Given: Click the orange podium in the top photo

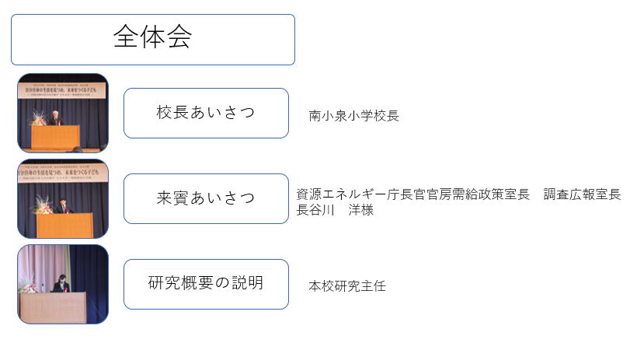Looking at the screenshot, I should [x=55, y=138].
